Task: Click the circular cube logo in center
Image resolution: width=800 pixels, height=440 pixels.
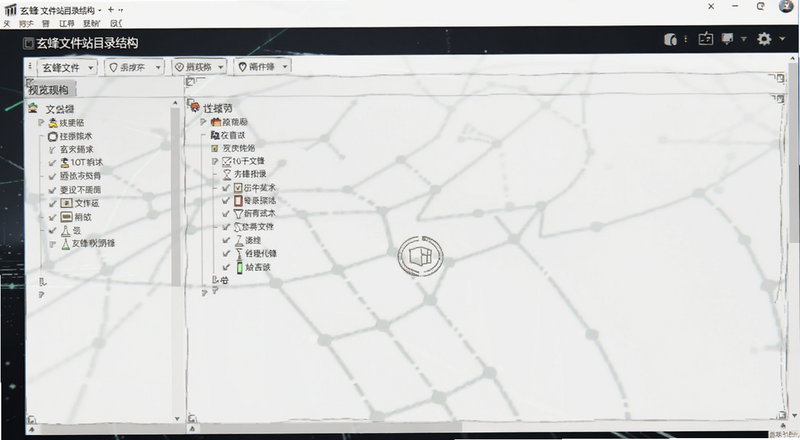Action: pyautogui.click(x=420, y=256)
